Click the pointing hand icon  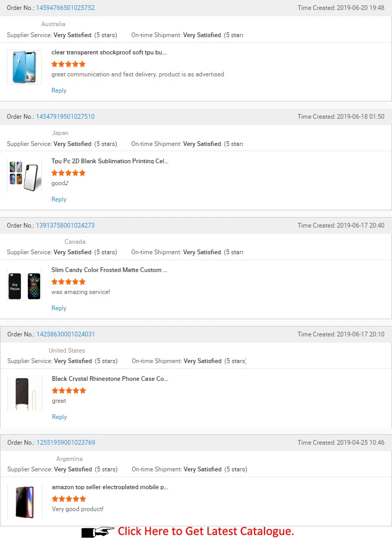coord(98,532)
